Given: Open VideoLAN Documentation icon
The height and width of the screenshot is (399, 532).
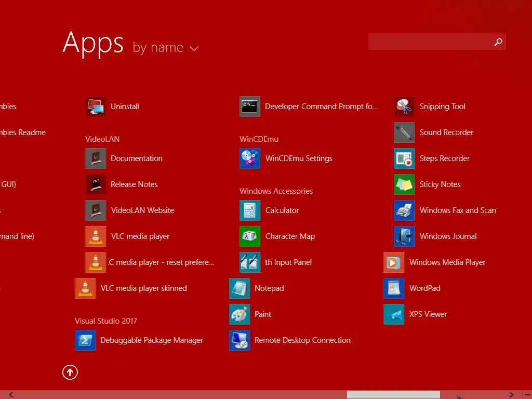Looking at the screenshot, I should (x=96, y=158).
